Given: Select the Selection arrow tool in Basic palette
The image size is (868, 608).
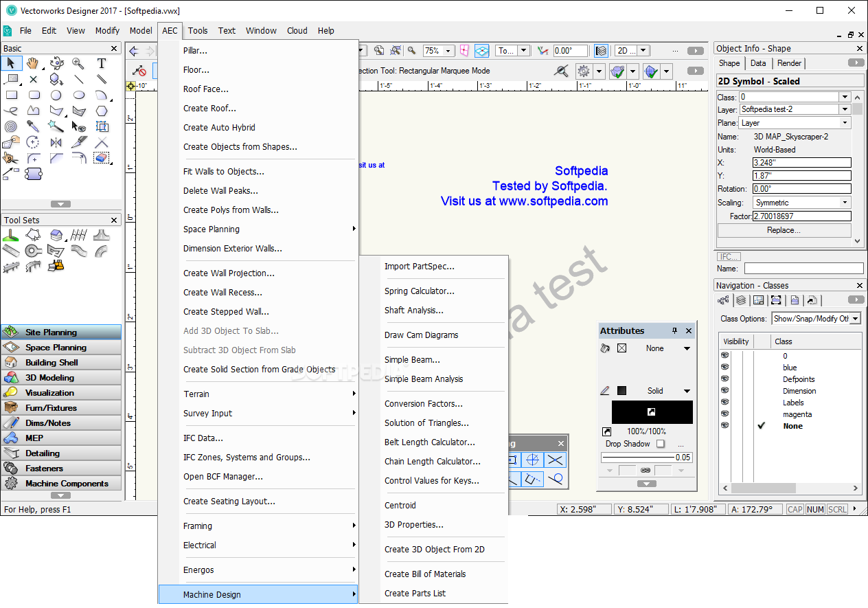Looking at the screenshot, I should click(10, 63).
